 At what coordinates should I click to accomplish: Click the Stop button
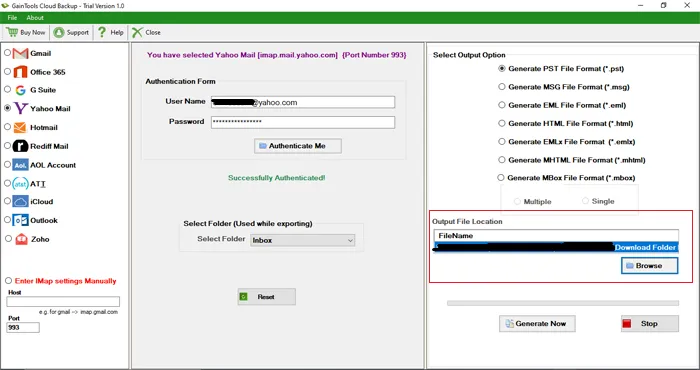coord(650,324)
